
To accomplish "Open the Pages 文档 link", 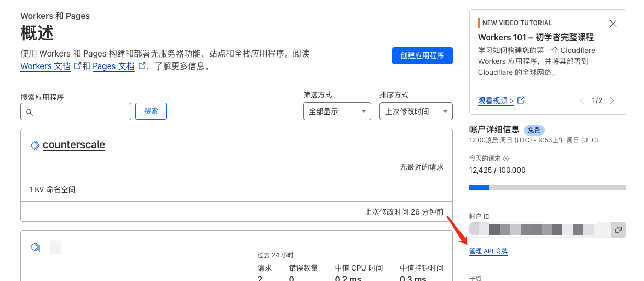I will [x=113, y=66].
